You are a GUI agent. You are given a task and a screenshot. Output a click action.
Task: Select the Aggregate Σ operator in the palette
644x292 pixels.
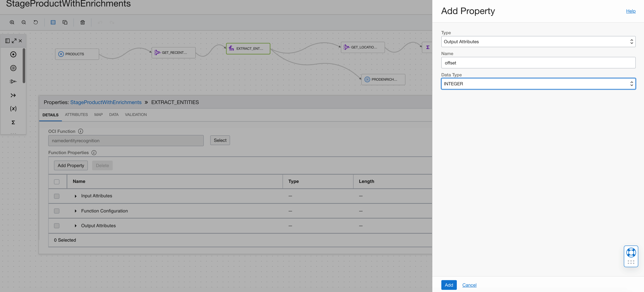tap(13, 122)
